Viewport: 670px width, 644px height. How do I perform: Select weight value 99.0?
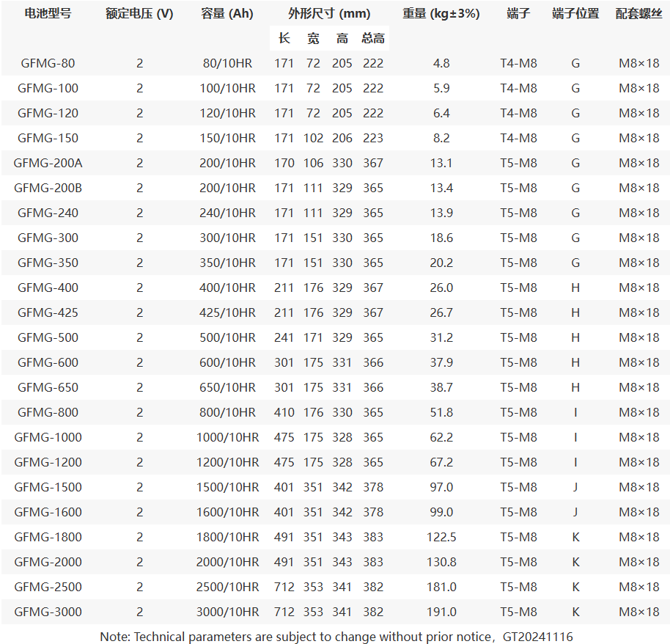tap(441, 512)
